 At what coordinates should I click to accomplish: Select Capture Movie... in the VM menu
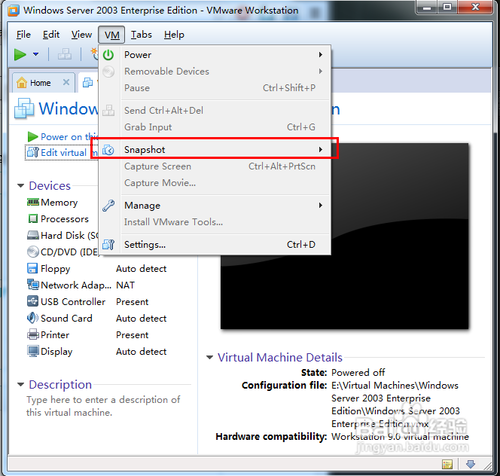[215, 183]
